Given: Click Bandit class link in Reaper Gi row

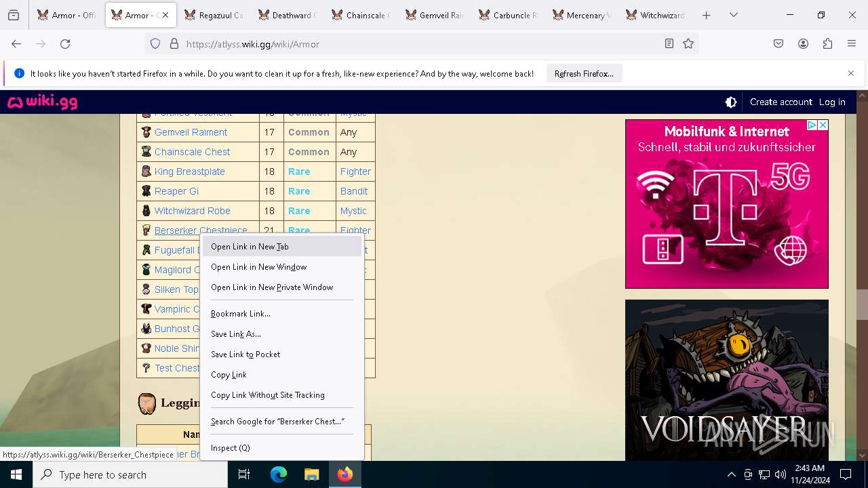Looking at the screenshot, I should point(354,191).
